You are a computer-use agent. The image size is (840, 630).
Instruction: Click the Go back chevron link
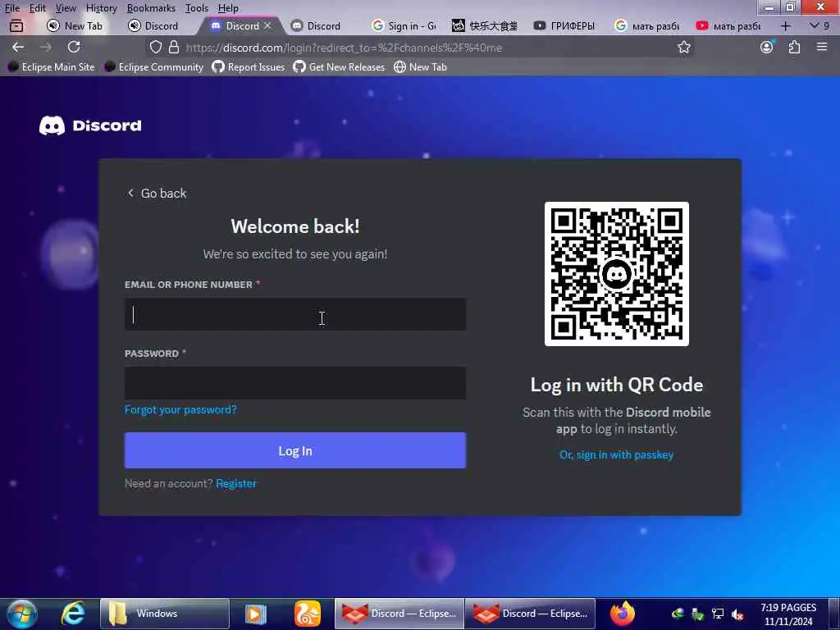[x=157, y=194]
